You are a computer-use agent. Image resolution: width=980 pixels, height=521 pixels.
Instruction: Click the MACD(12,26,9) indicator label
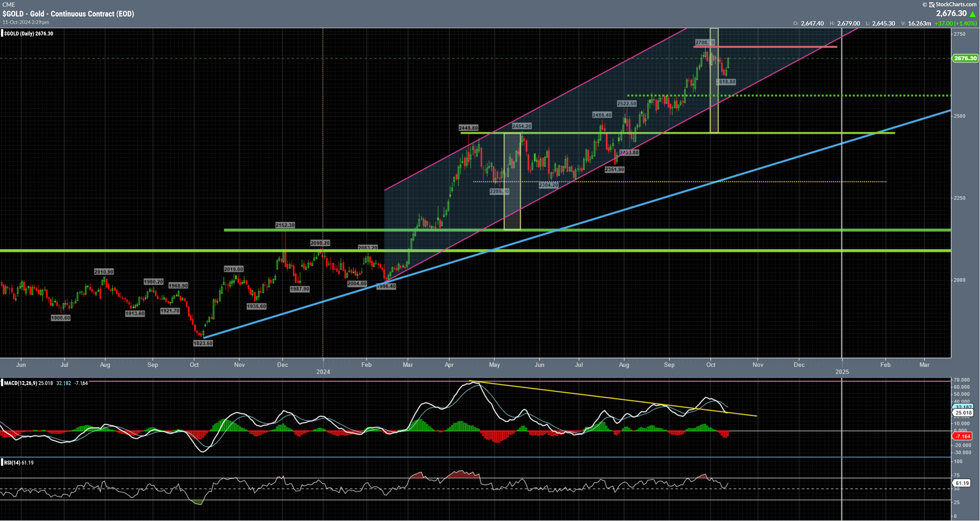pos(20,383)
